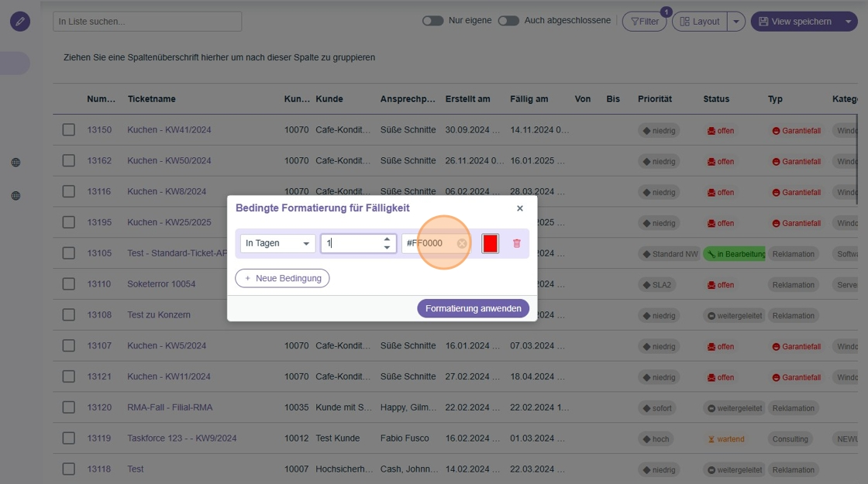Toggle the Nur eigene switch
This screenshot has height=484, width=868.
(433, 21)
